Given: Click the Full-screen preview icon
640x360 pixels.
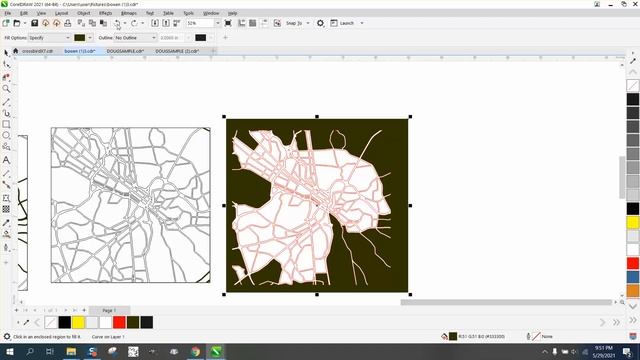Looking at the screenshot, I should point(228,23).
